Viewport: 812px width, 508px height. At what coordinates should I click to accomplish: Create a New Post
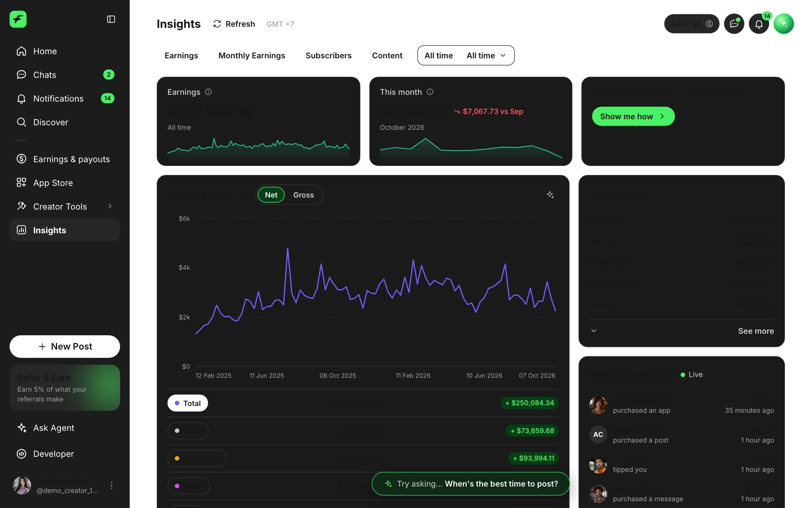[65, 347]
